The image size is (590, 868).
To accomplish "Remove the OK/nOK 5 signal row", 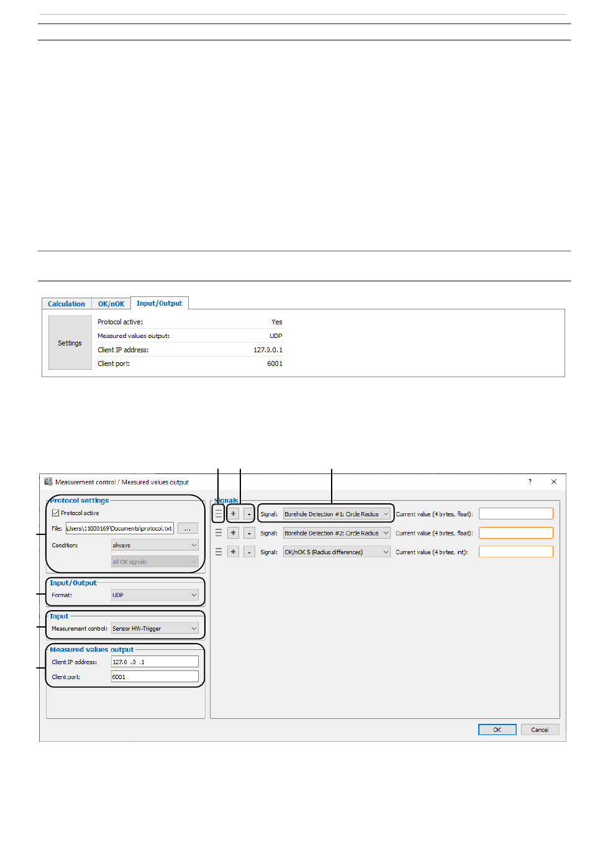I will 249,552.
